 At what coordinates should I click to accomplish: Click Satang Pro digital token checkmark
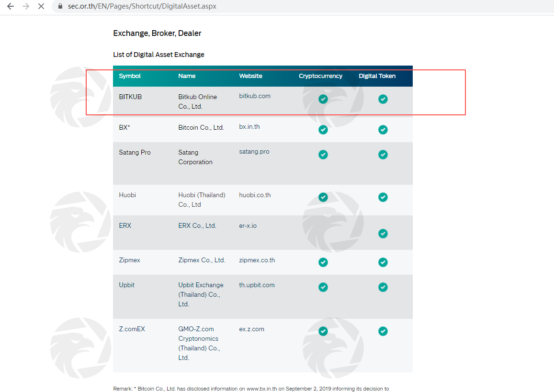coord(383,155)
